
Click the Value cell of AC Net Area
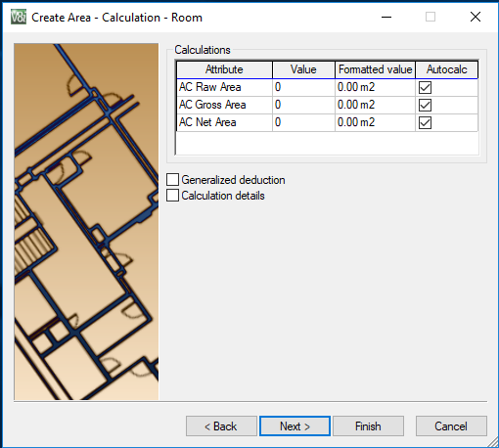click(303, 122)
